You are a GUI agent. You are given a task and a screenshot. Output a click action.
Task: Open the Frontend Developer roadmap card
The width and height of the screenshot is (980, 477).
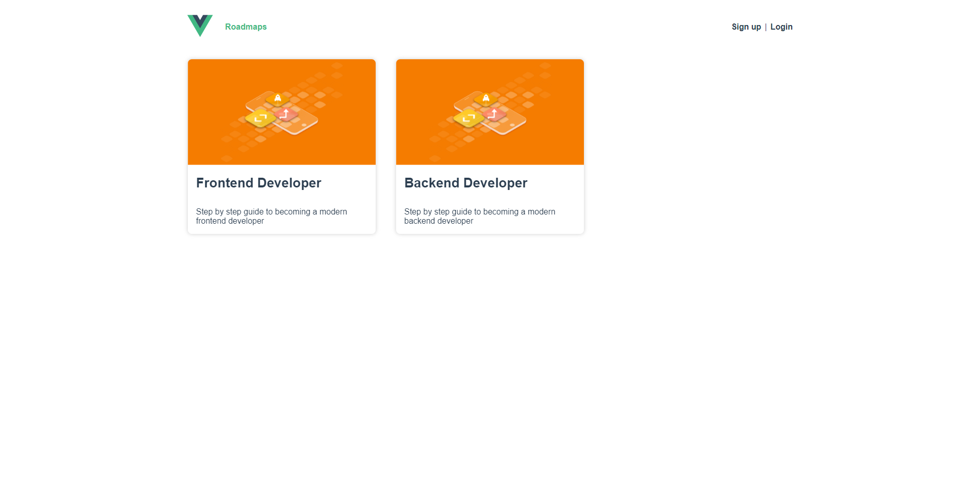coord(281,146)
